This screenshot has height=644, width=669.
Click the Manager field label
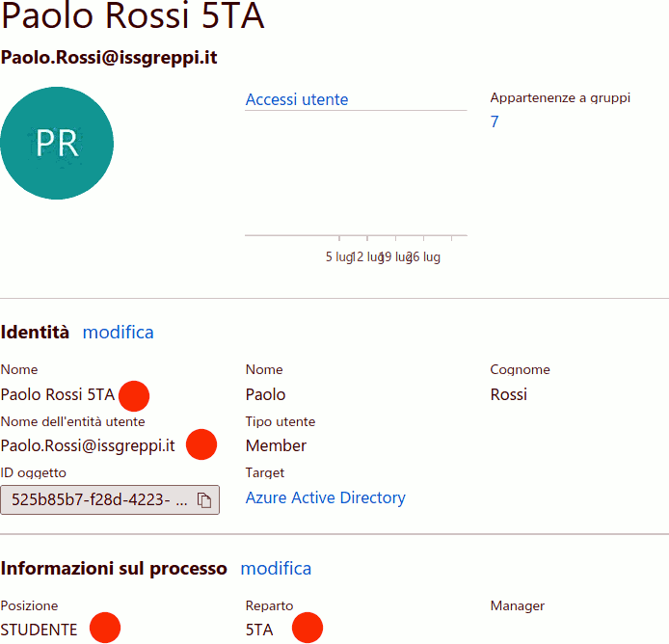pos(517,605)
